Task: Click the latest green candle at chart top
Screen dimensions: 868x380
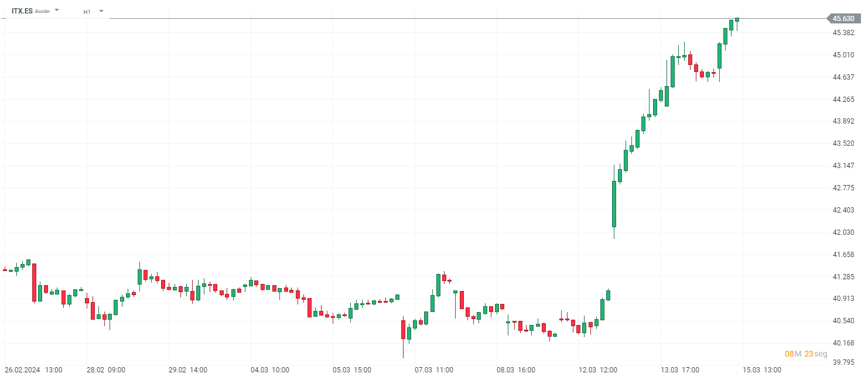Action: point(737,20)
